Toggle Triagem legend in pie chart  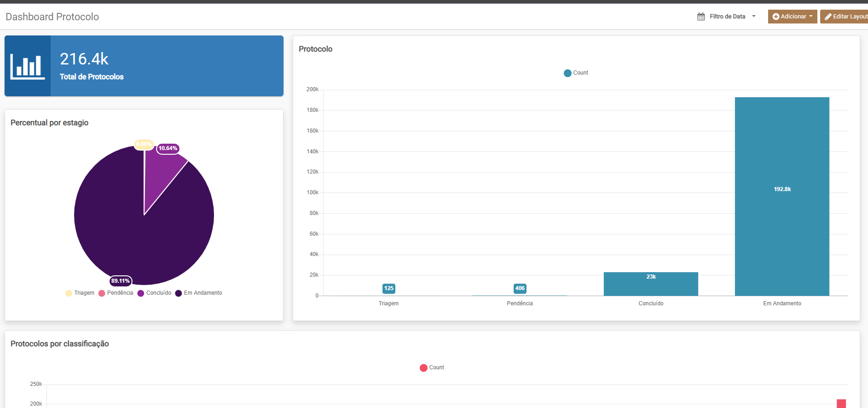[80, 293]
